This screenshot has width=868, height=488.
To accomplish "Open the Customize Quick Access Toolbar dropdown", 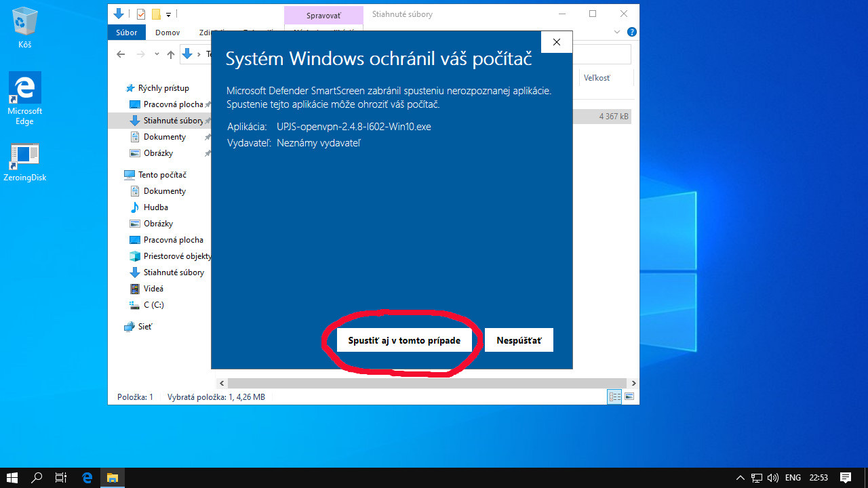I will point(168,14).
